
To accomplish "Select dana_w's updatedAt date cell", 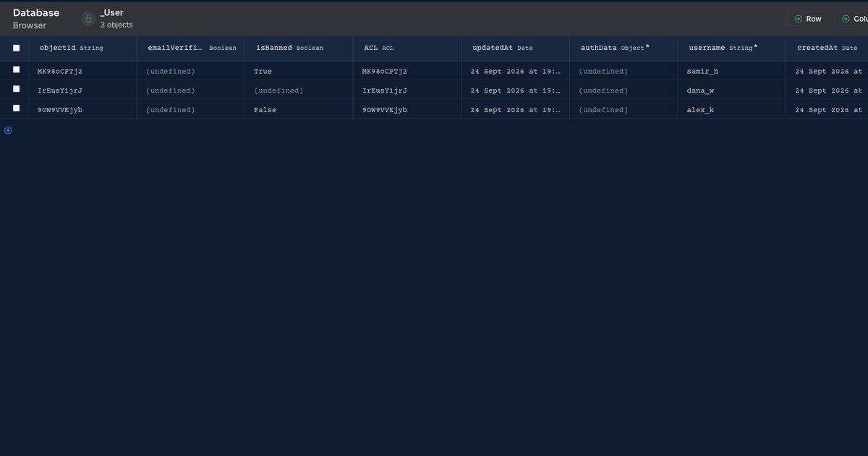I will coord(516,90).
